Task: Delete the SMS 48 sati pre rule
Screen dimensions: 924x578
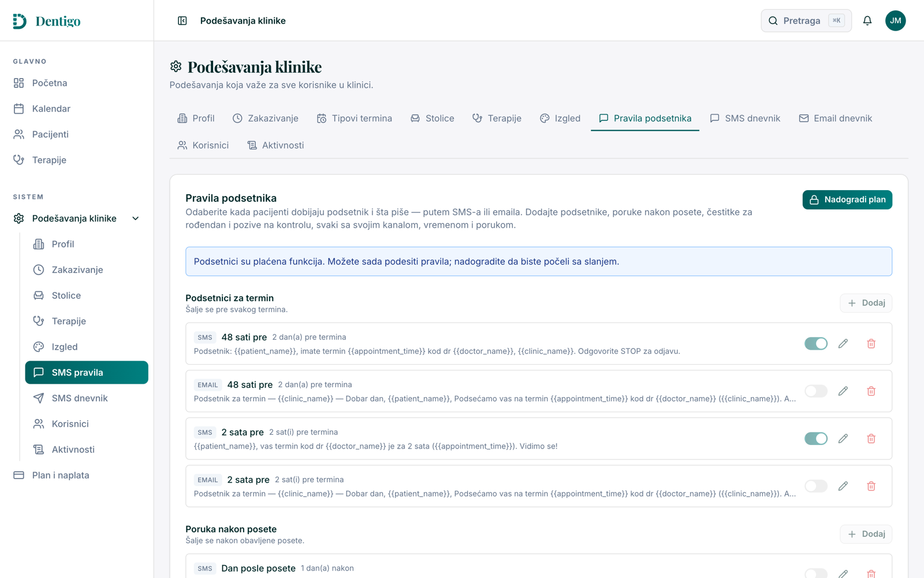Action: tap(871, 343)
